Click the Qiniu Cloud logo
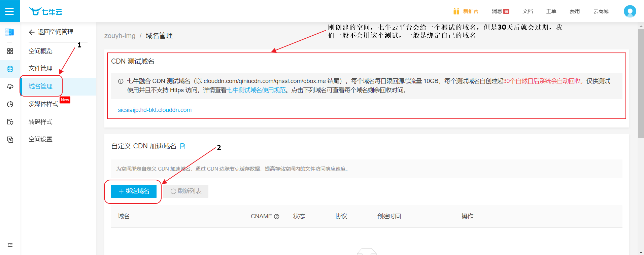Image resolution: width=644 pixels, height=255 pixels. click(x=45, y=11)
